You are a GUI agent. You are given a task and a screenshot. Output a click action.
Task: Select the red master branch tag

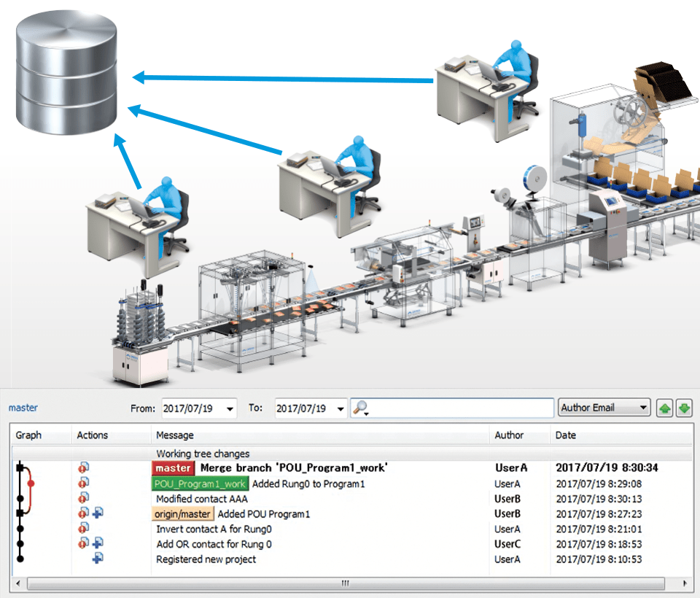pos(174,468)
